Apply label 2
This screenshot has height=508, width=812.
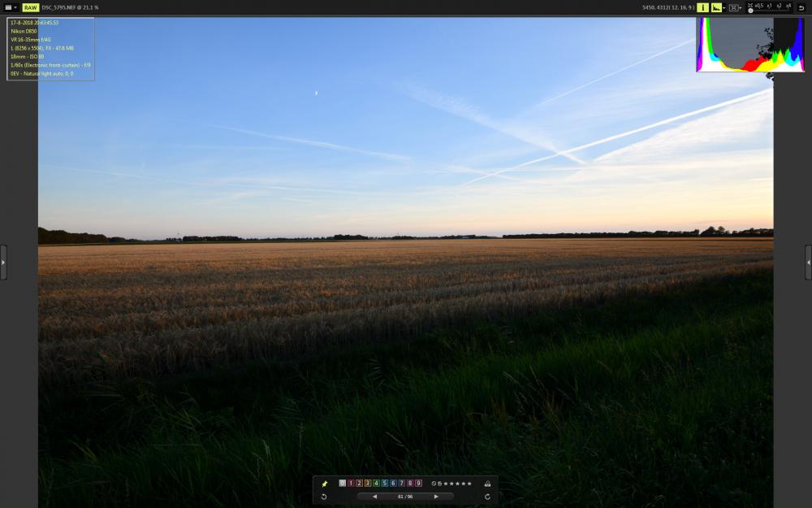pos(360,483)
